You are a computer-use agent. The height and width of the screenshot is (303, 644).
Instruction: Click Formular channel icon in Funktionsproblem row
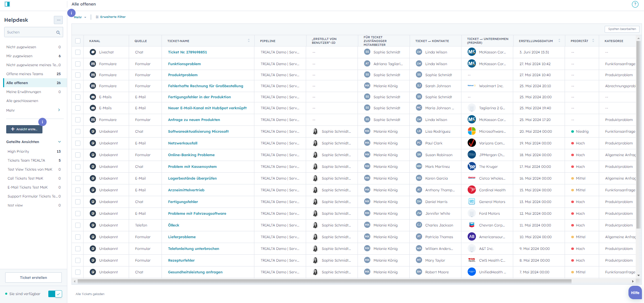tap(93, 64)
